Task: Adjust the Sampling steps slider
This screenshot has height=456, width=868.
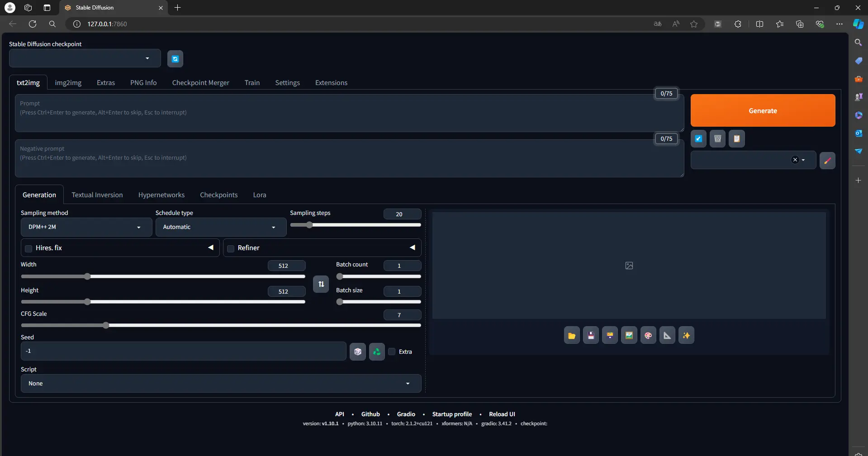Action: (356, 225)
